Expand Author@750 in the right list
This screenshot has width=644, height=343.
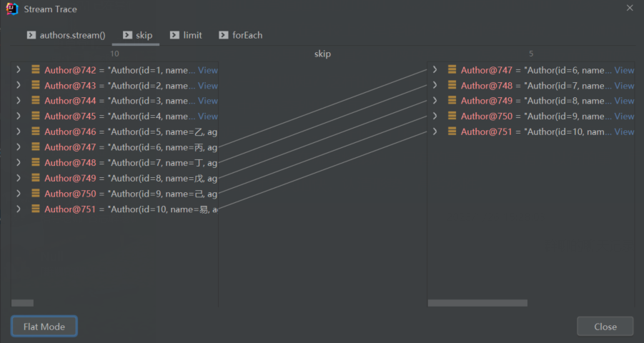[435, 116]
